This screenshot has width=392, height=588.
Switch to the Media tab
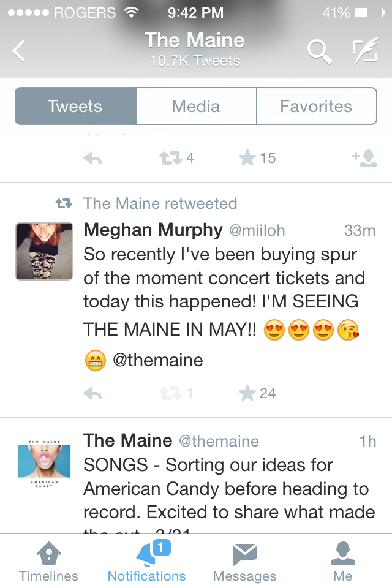[196, 106]
